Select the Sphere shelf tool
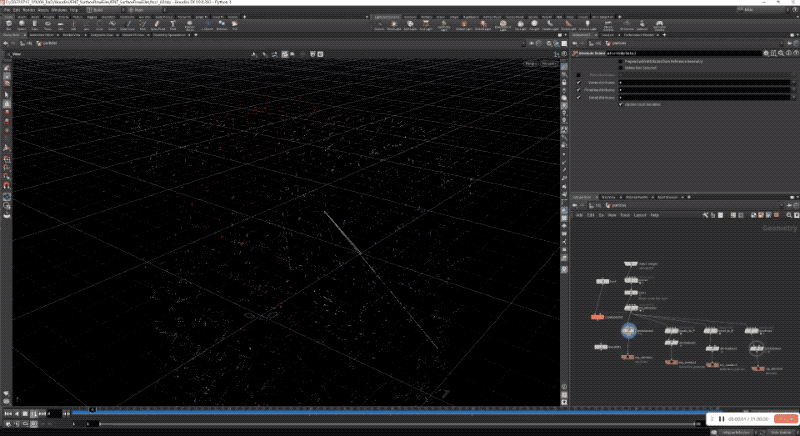This screenshot has width=800, height=436. [22, 23]
